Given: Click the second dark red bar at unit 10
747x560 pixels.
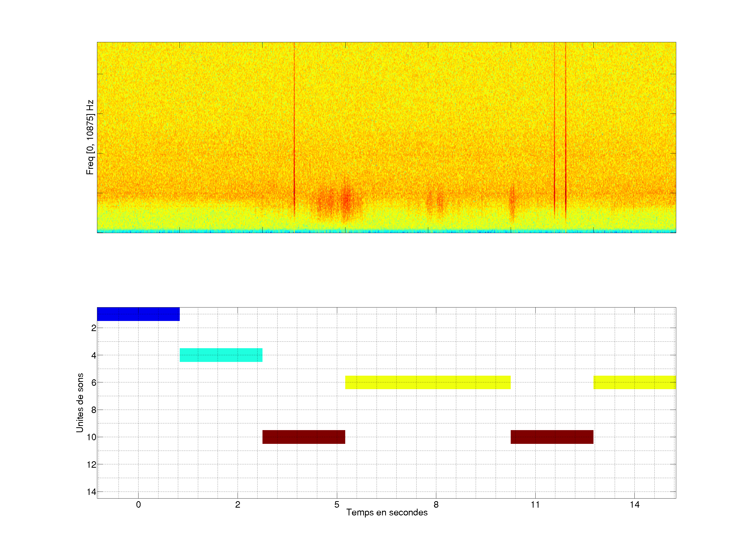Looking at the screenshot, I should click(552, 437).
